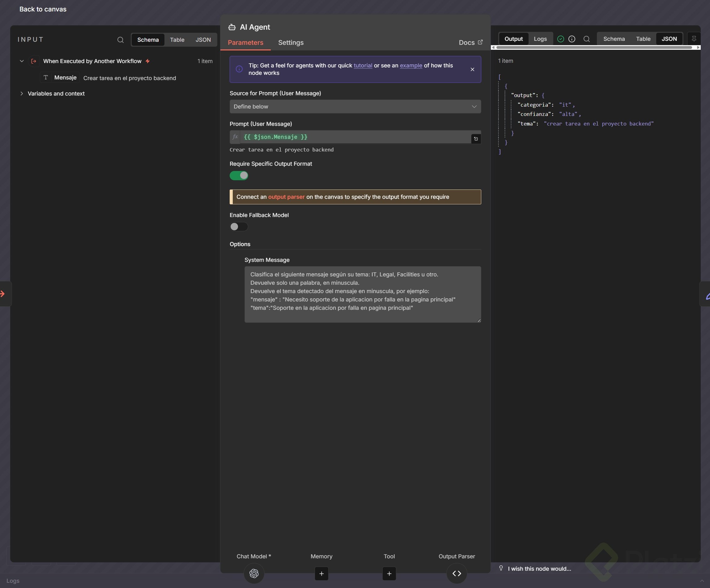The height and width of the screenshot is (588, 710).
Task: Open the Output Parser code connector
Action: point(457,573)
